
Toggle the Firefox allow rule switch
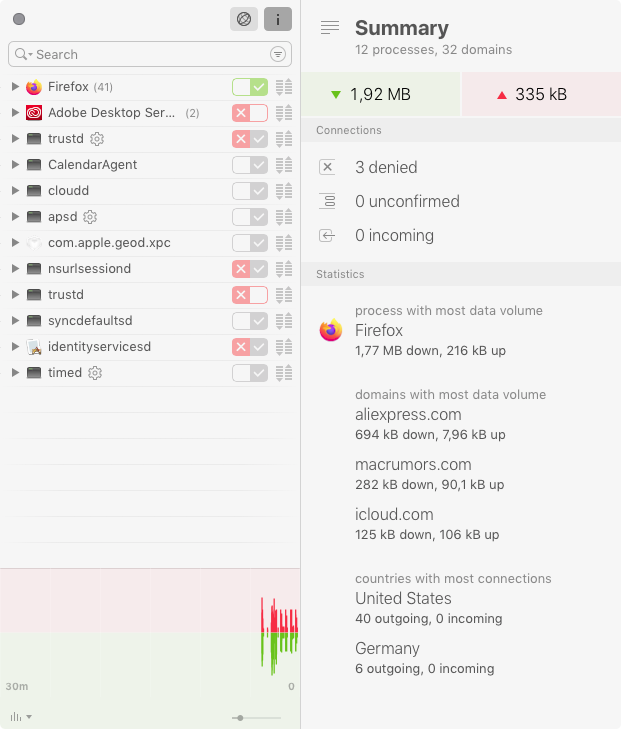coord(250,87)
